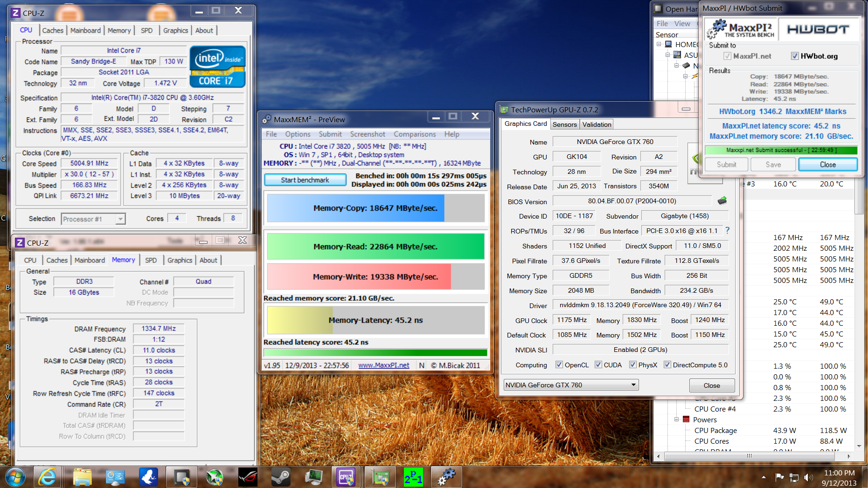
Task: Open the control panel display taskbar icon
Action: [x=115, y=477]
